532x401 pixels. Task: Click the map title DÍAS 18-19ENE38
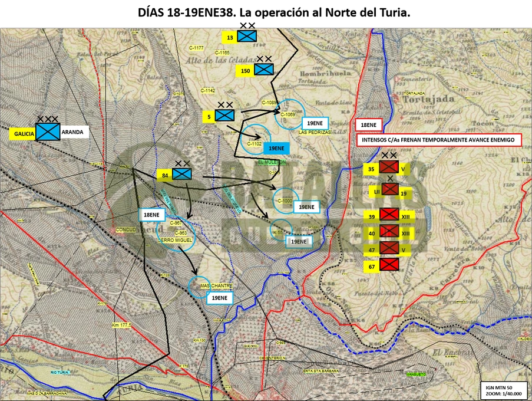(274, 12)
